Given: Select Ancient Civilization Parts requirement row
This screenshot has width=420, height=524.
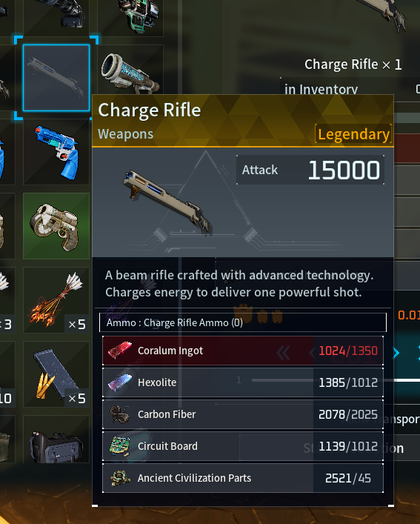Looking at the screenshot, I should coord(243,478).
